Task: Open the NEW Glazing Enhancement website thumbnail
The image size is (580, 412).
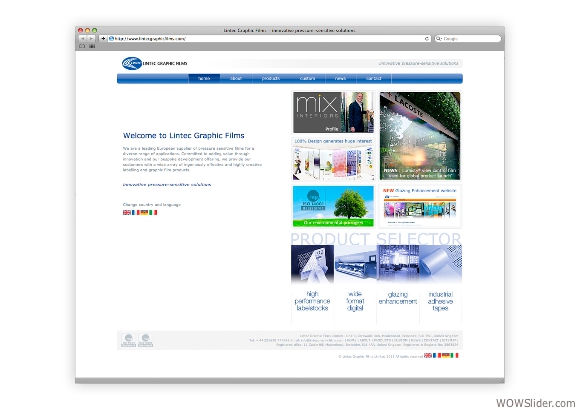Action: point(420,206)
